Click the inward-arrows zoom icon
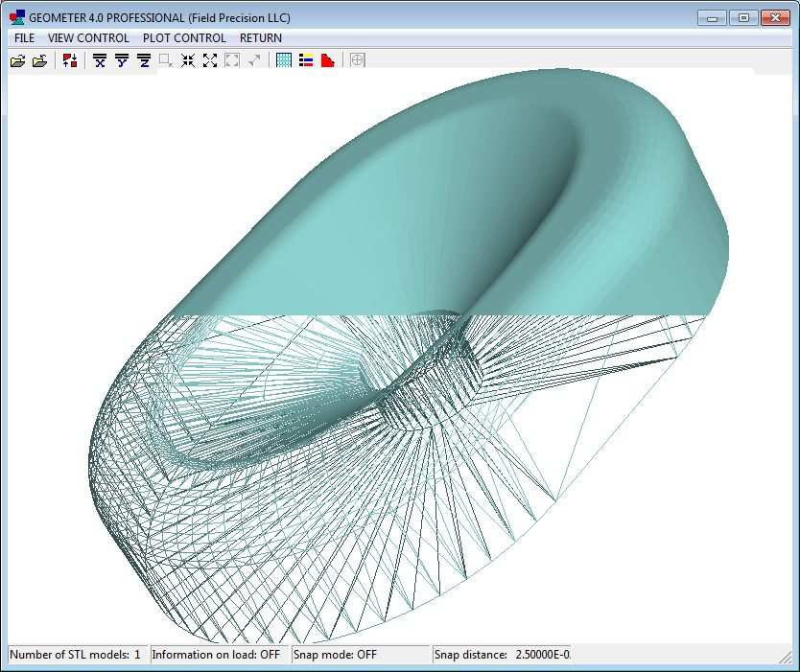The image size is (800, 672). pos(188,61)
